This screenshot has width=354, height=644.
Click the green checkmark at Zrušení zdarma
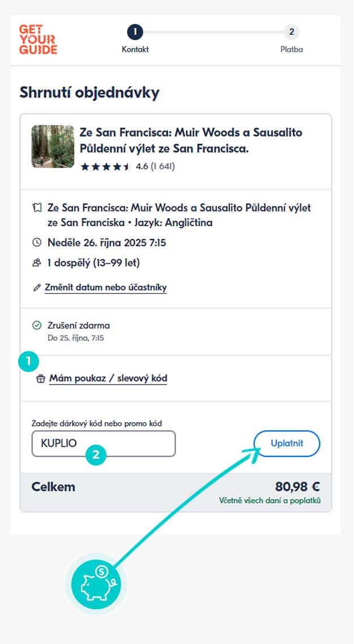[x=39, y=325]
